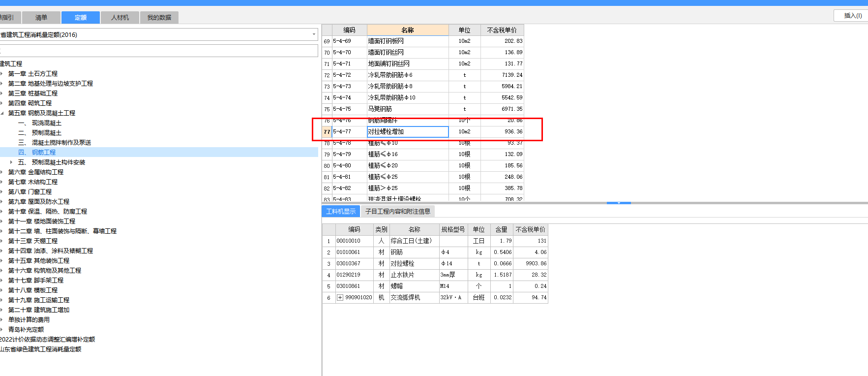Image resolution: width=868 pixels, height=376 pixels.
Task: Open the quota library dropdown
Action: point(314,34)
